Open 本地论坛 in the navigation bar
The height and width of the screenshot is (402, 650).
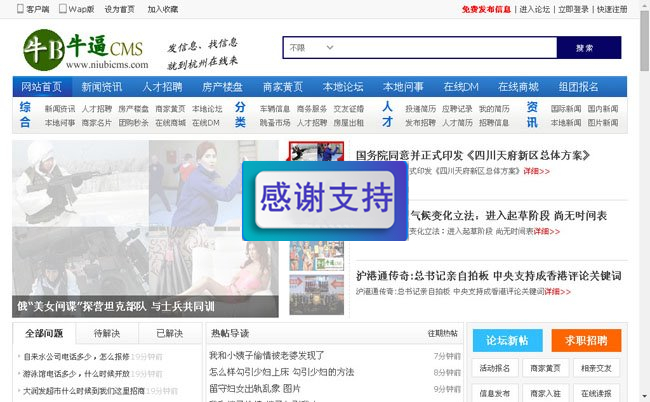pos(343,87)
